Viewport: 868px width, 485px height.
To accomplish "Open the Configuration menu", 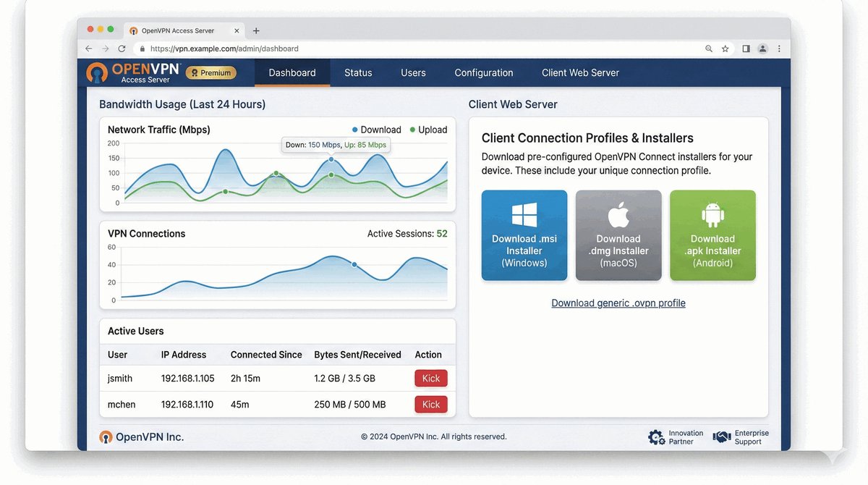I will point(484,72).
